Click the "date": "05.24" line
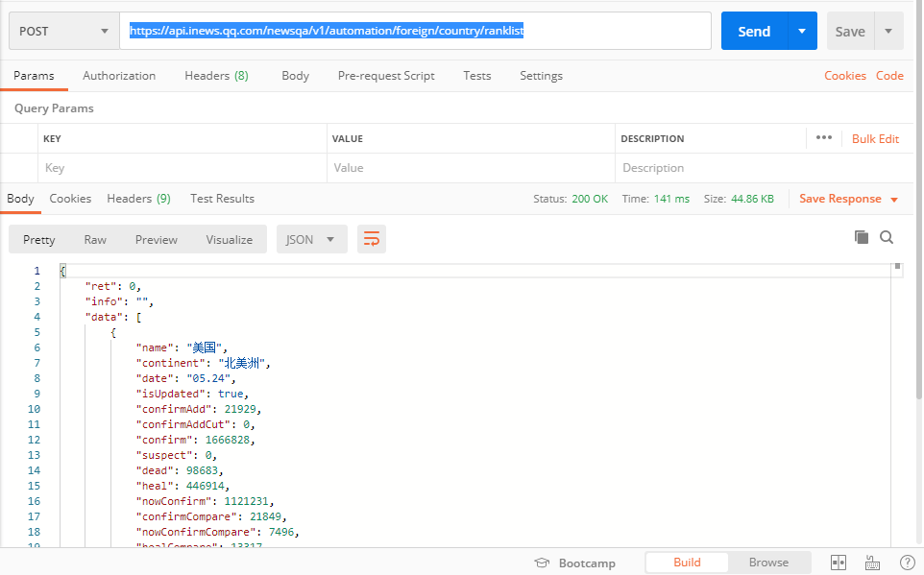The image size is (924, 575). 185,378
